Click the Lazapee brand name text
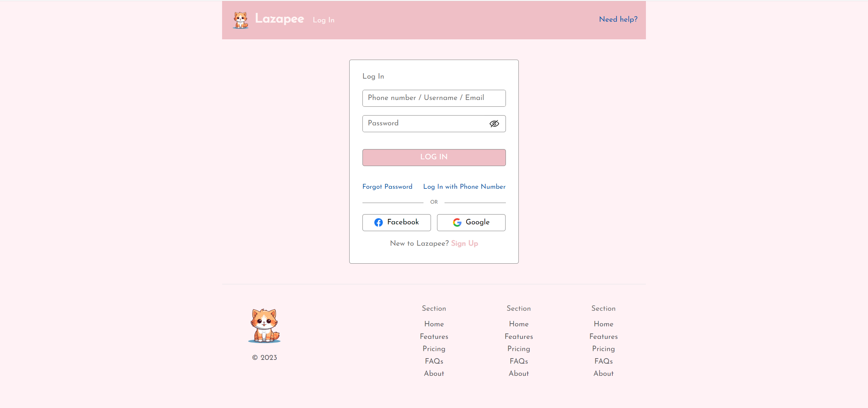This screenshot has width=868, height=408. coord(279,19)
